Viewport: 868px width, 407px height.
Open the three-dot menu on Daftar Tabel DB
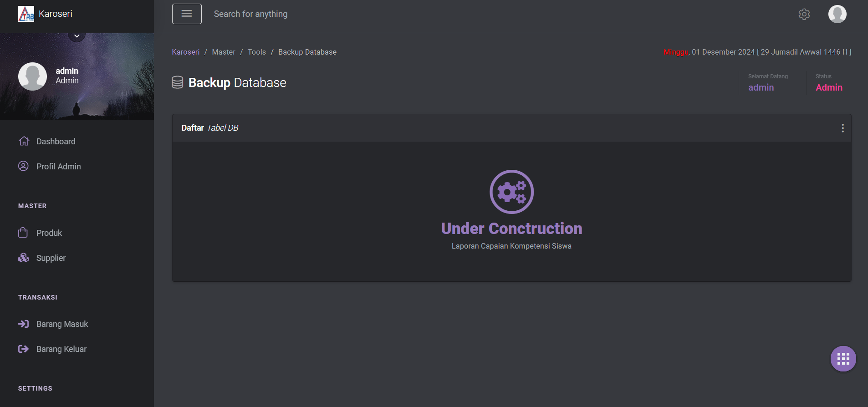(x=842, y=128)
